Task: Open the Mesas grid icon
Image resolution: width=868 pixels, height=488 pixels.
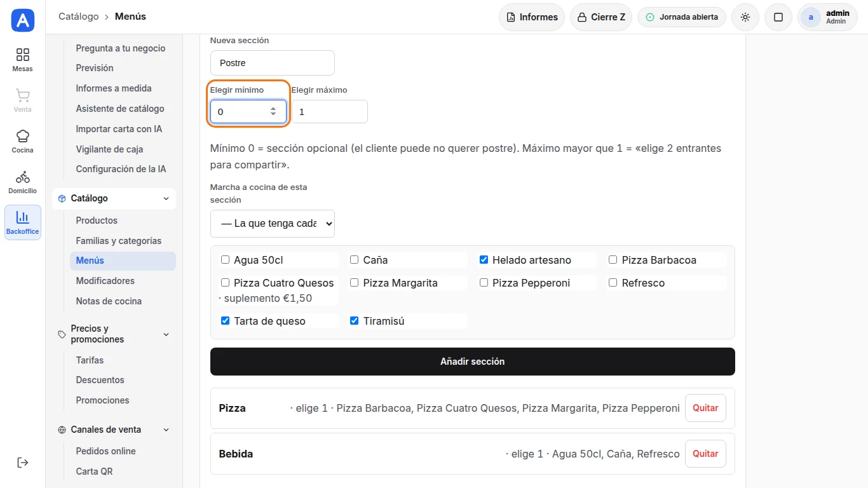Action: 22,55
